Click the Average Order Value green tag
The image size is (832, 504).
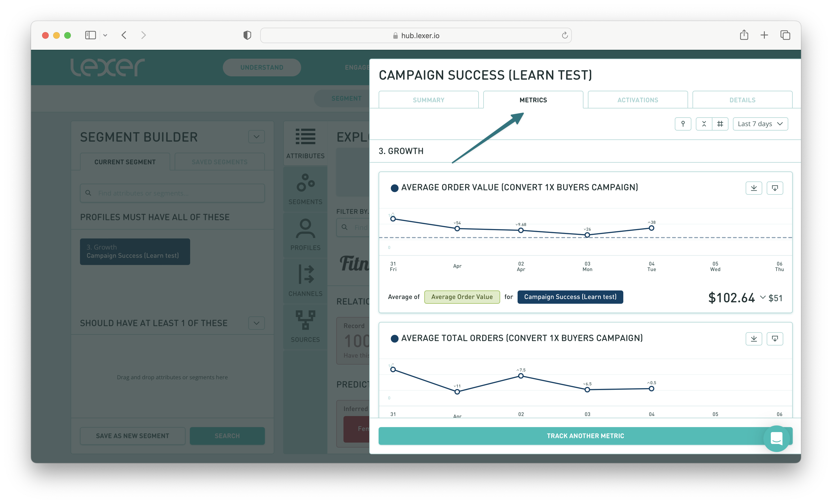[x=462, y=297]
